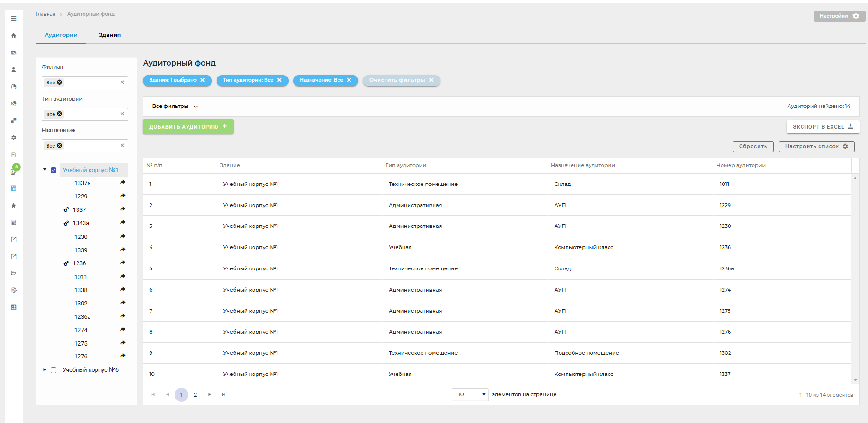Expand 'Все фильтры' dropdown
The height and width of the screenshot is (423, 868).
click(x=175, y=107)
